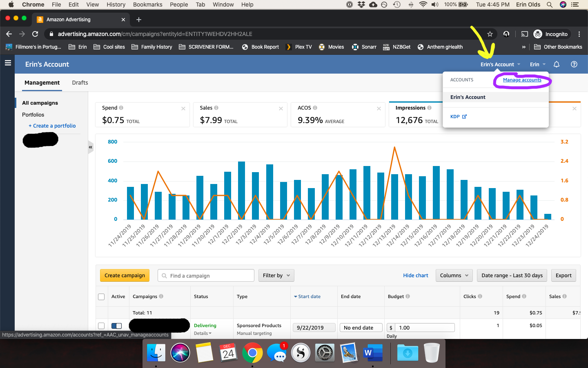Open Chrome three-dot menu
This screenshot has height=368, width=588.
click(579, 34)
